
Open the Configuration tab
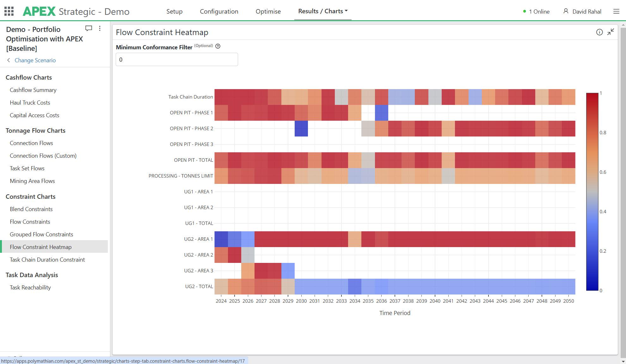pos(219,11)
